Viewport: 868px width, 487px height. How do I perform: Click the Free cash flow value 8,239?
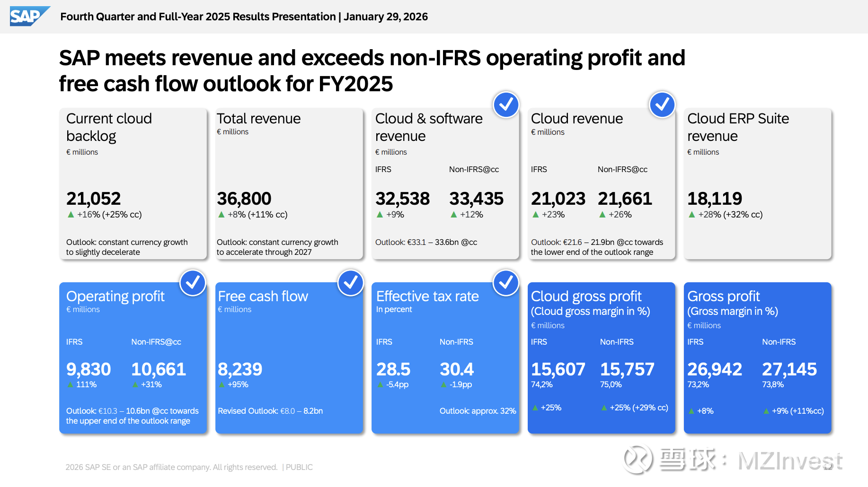pos(240,369)
